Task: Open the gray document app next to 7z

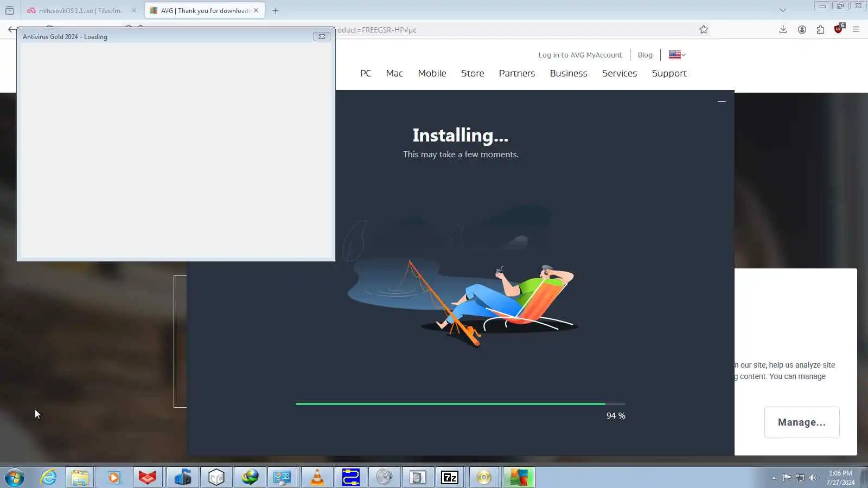Action: coord(418,477)
